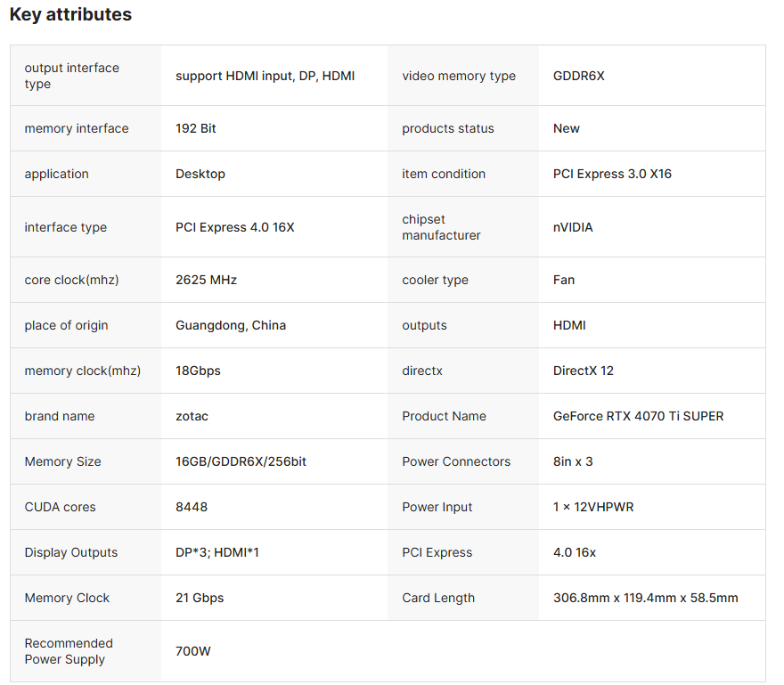Click the 'CUDA cores' label
This screenshot has height=685, width=784.
click(60, 508)
